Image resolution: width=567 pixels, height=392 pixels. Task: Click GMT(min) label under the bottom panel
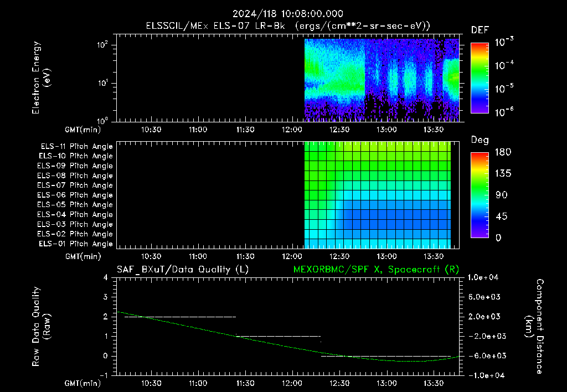tap(83, 383)
